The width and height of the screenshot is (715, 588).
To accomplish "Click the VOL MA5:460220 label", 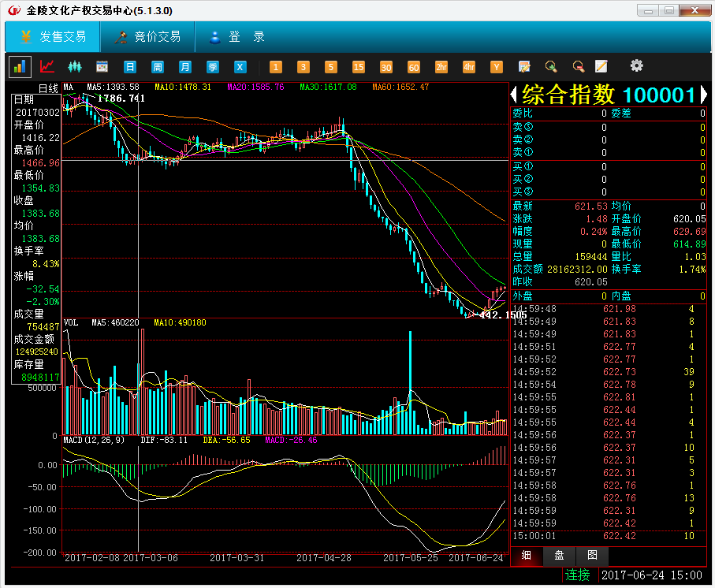I will pyautogui.click(x=115, y=322).
